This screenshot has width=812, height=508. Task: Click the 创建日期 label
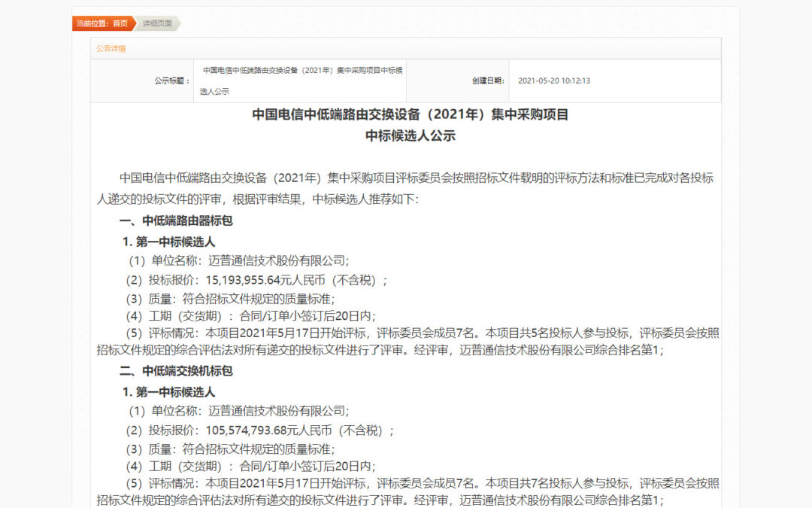(x=488, y=81)
